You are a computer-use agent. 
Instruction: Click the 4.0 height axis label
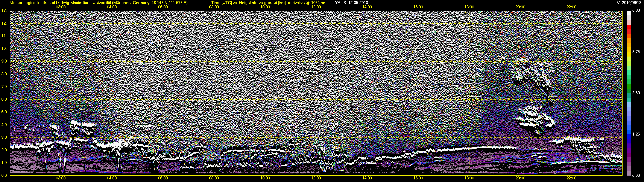click(4, 125)
